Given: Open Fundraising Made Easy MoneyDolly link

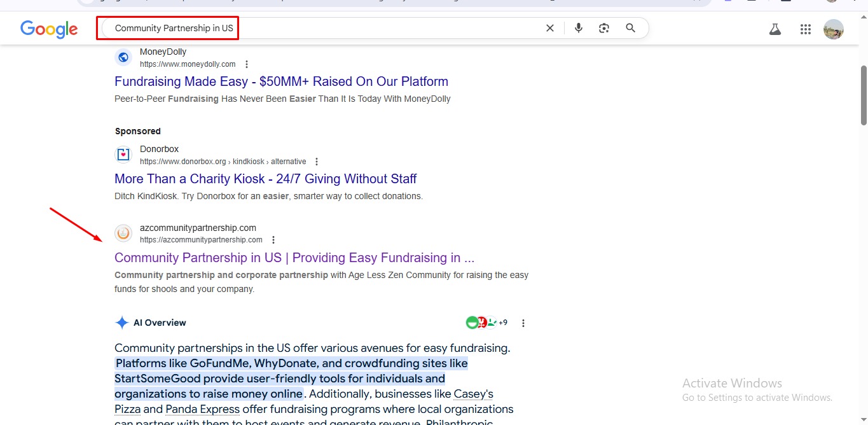Looking at the screenshot, I should click(x=281, y=81).
